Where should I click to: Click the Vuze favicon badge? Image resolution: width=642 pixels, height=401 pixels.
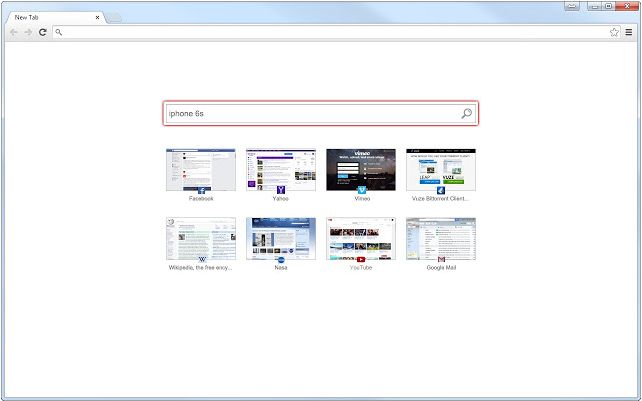[x=441, y=190]
